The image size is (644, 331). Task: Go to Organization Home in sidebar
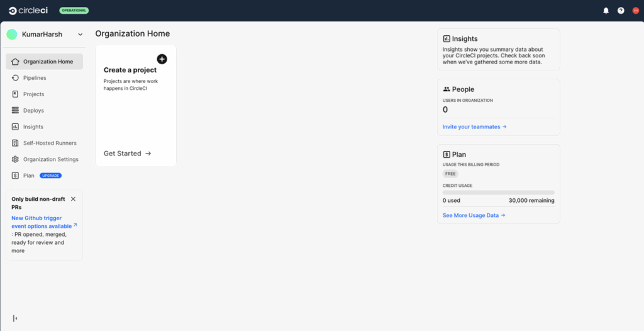pos(45,62)
